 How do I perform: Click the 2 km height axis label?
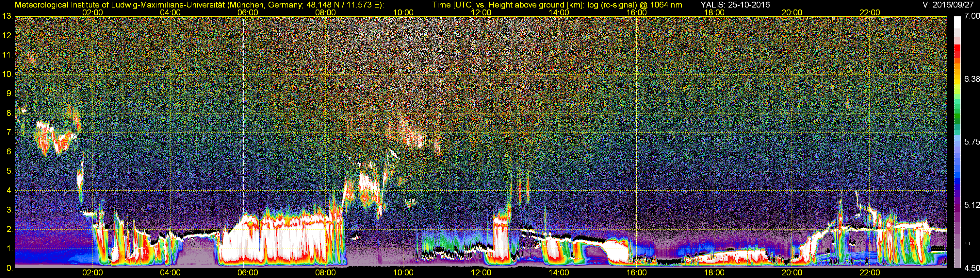(x=9, y=229)
